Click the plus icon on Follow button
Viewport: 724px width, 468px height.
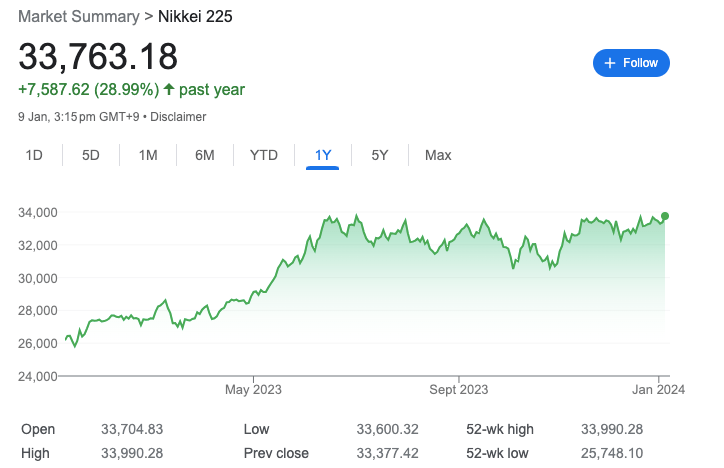click(609, 63)
